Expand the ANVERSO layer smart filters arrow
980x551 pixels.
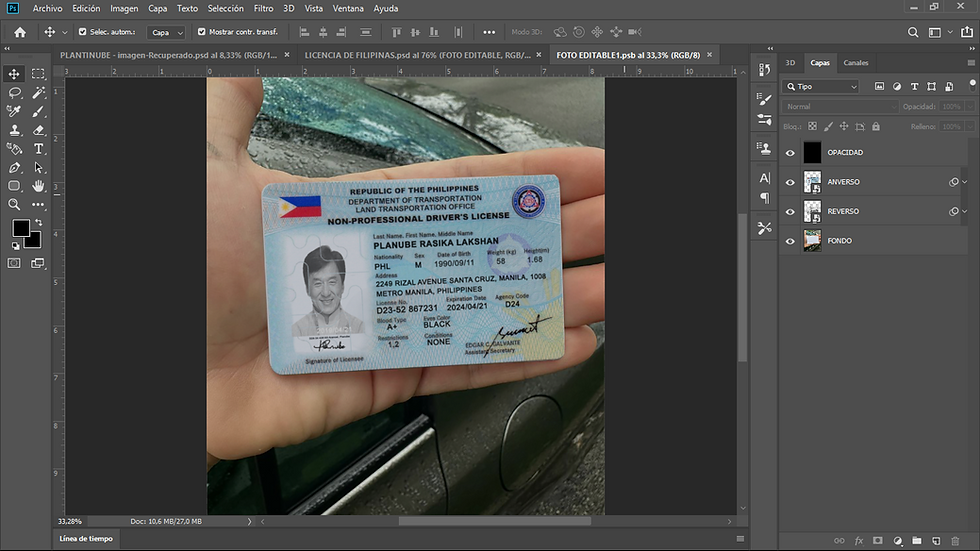click(964, 182)
